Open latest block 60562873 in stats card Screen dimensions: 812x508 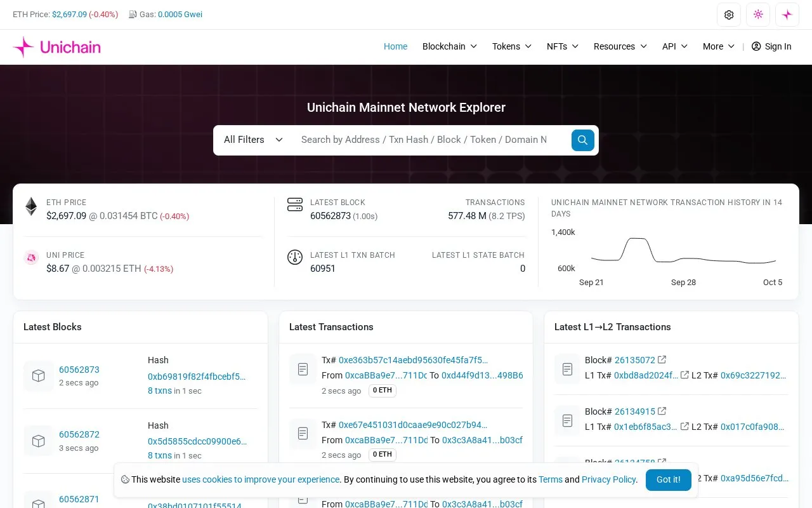pos(331,216)
